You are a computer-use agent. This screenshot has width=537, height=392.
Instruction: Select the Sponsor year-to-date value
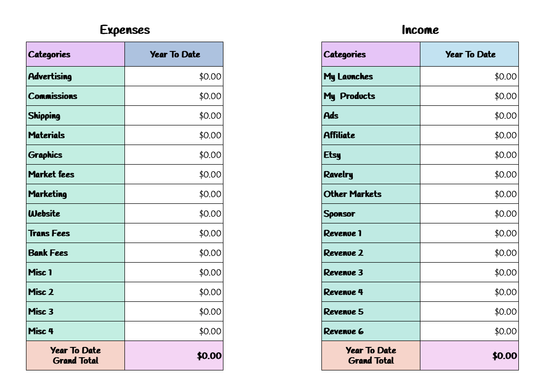(x=469, y=214)
